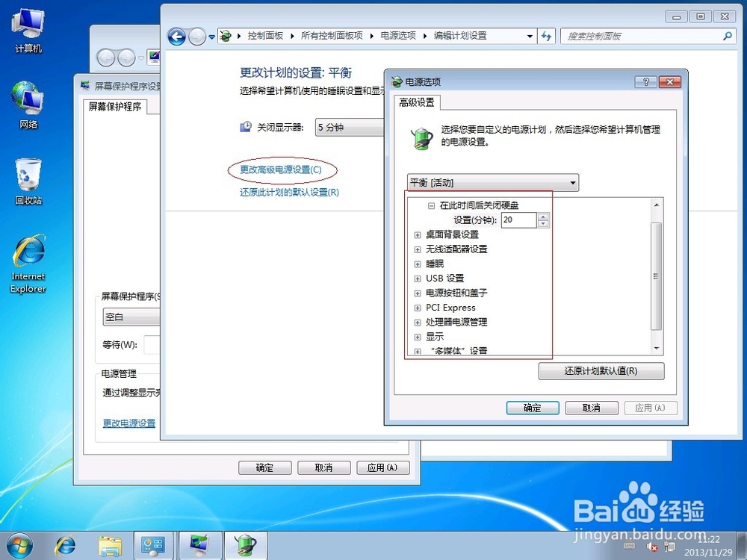Click 取消 in 电源选项 dialog
The image size is (747, 560).
coord(592,408)
